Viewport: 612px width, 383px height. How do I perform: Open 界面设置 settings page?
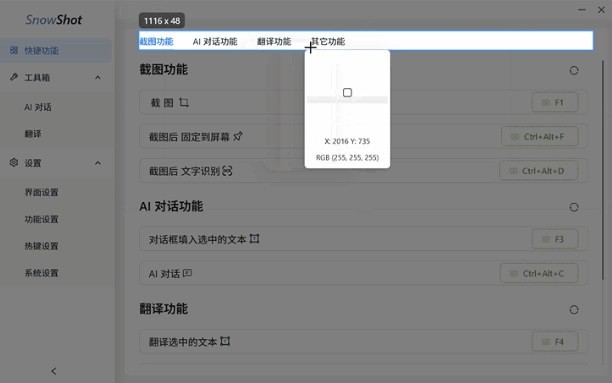(41, 192)
